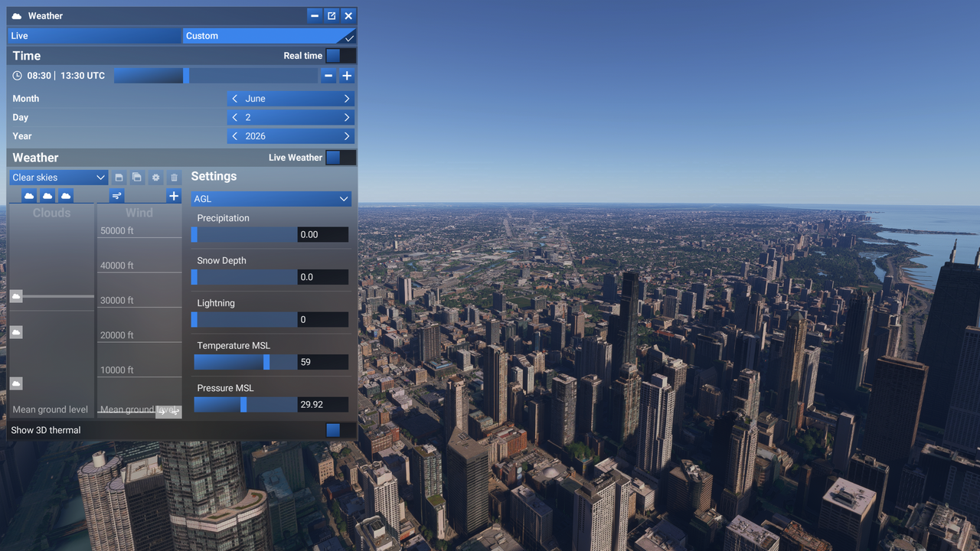
Task: Close the Weather panel
Action: tap(348, 16)
